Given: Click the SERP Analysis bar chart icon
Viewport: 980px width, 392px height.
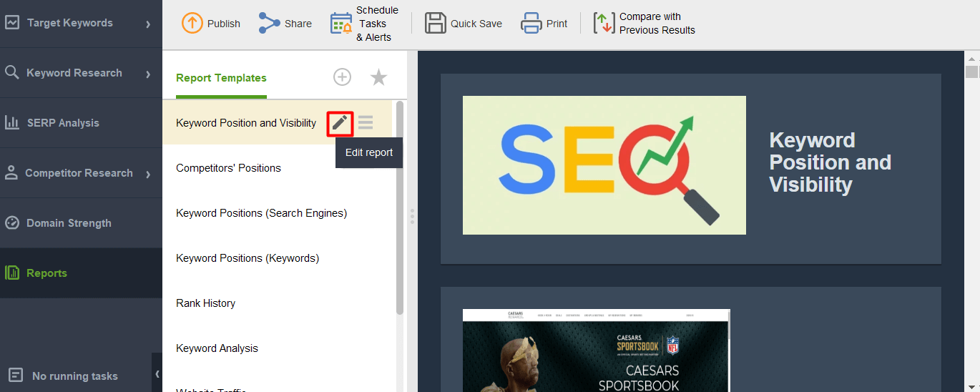Looking at the screenshot, I should 12,122.
